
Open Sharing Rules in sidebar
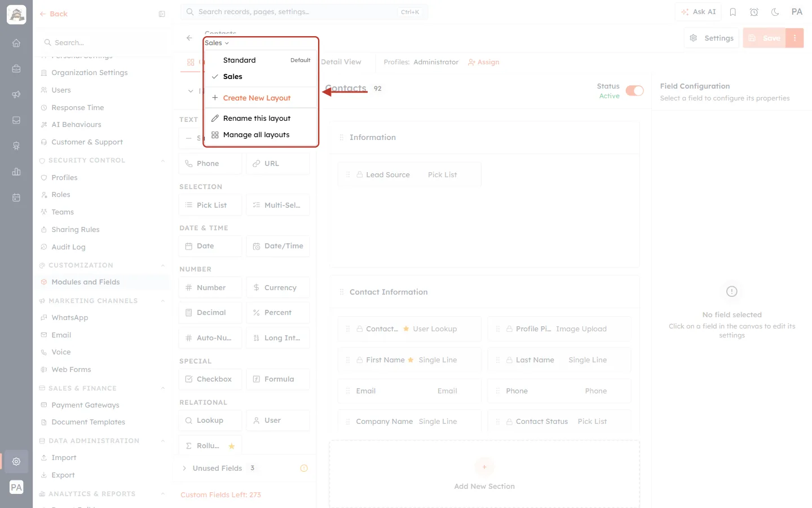pos(76,230)
